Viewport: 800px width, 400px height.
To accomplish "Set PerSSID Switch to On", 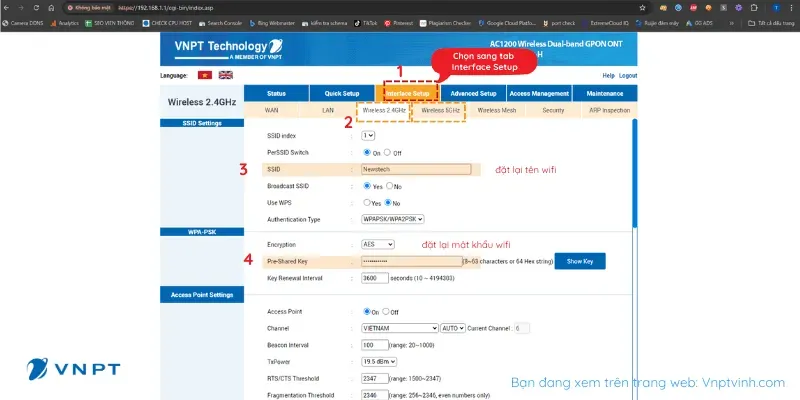I will tap(366, 152).
